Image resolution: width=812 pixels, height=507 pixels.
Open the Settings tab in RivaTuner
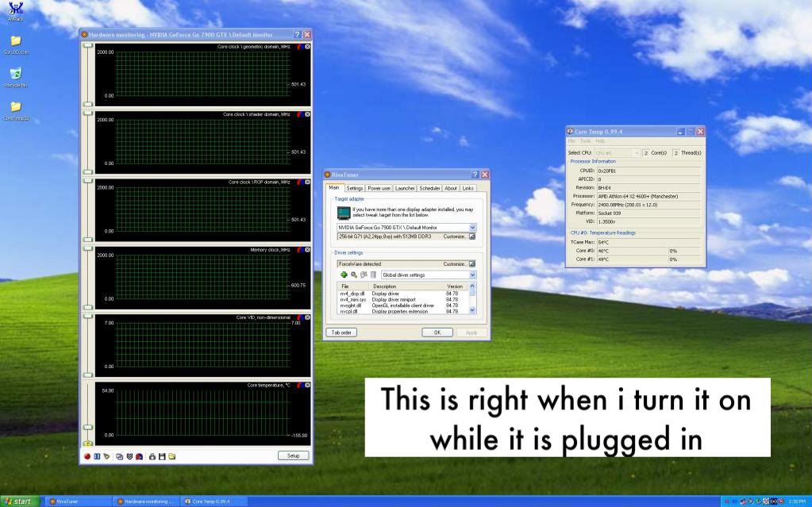pos(354,188)
